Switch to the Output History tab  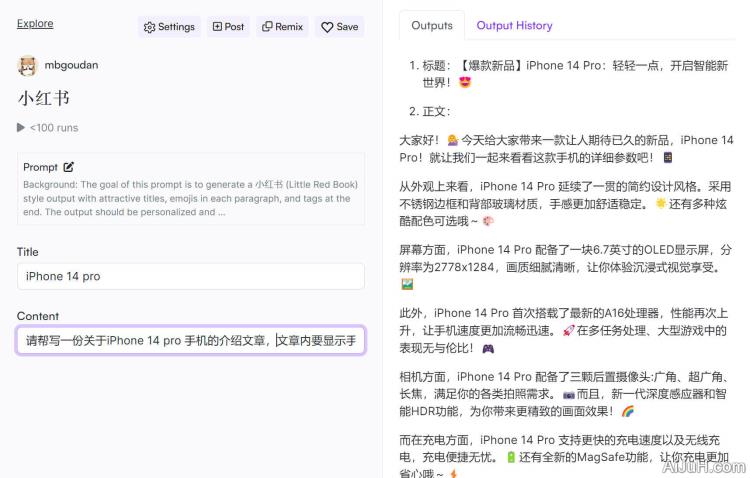[x=514, y=25]
